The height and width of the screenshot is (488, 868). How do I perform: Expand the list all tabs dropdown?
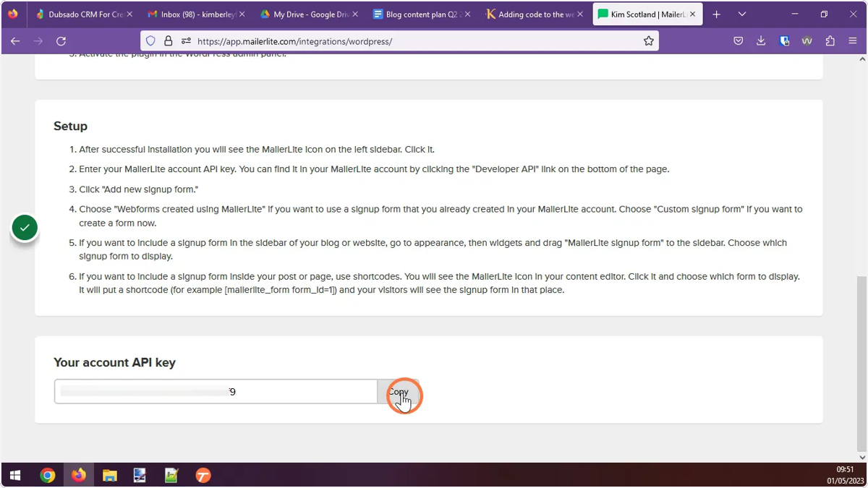pyautogui.click(x=742, y=14)
